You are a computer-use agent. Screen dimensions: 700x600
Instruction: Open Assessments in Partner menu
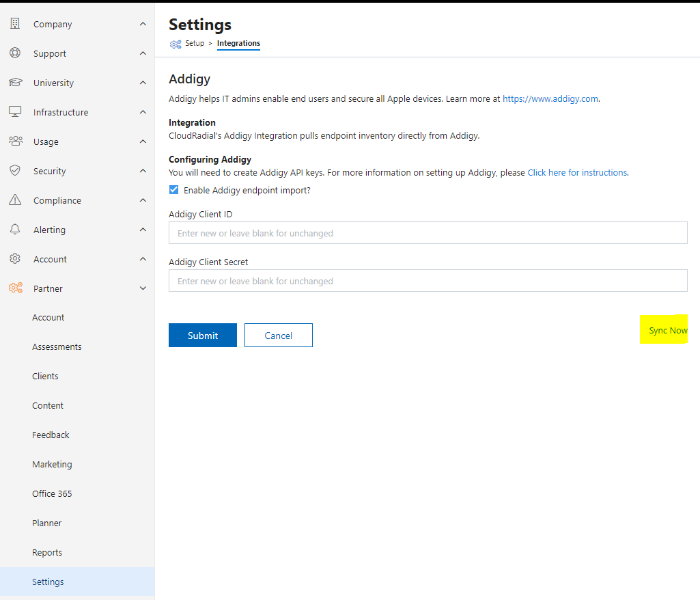(x=57, y=346)
